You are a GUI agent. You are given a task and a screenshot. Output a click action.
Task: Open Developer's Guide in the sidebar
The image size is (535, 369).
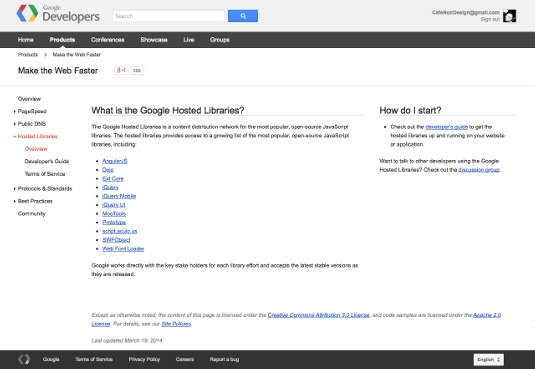pos(47,161)
